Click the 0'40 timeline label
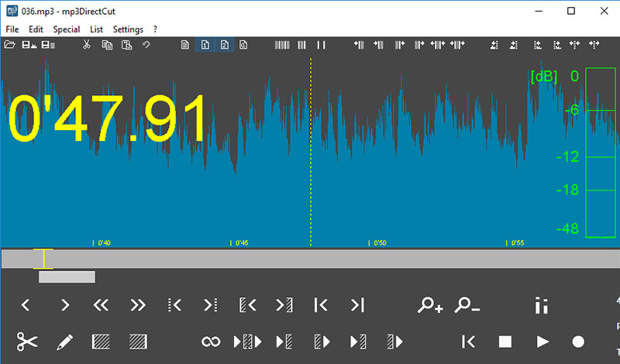This screenshot has width=620, height=364. click(104, 242)
